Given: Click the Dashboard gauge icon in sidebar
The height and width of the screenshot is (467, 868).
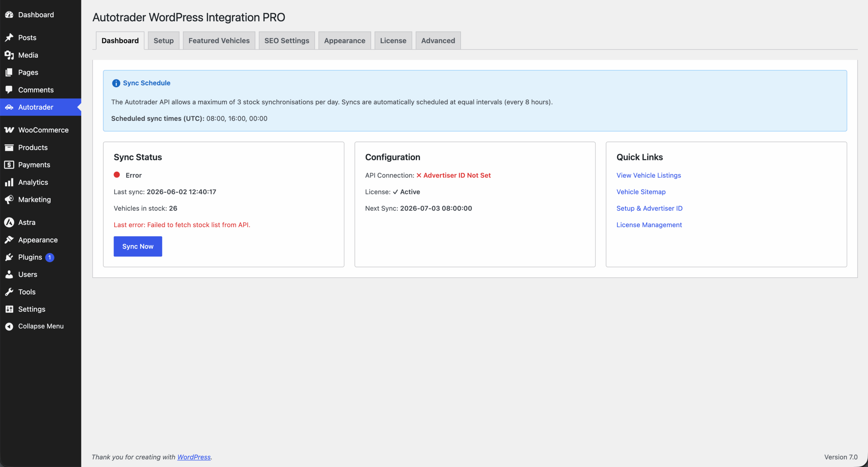Looking at the screenshot, I should (9, 15).
